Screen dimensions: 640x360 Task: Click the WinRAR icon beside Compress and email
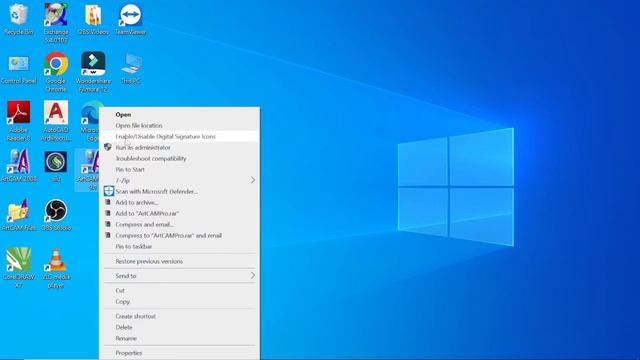tap(108, 224)
